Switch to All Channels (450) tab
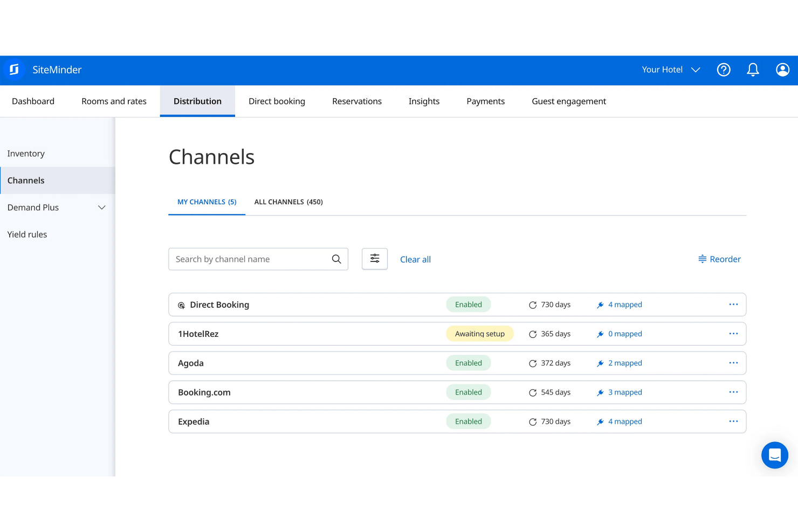Image resolution: width=798 pixels, height=532 pixels. click(288, 202)
